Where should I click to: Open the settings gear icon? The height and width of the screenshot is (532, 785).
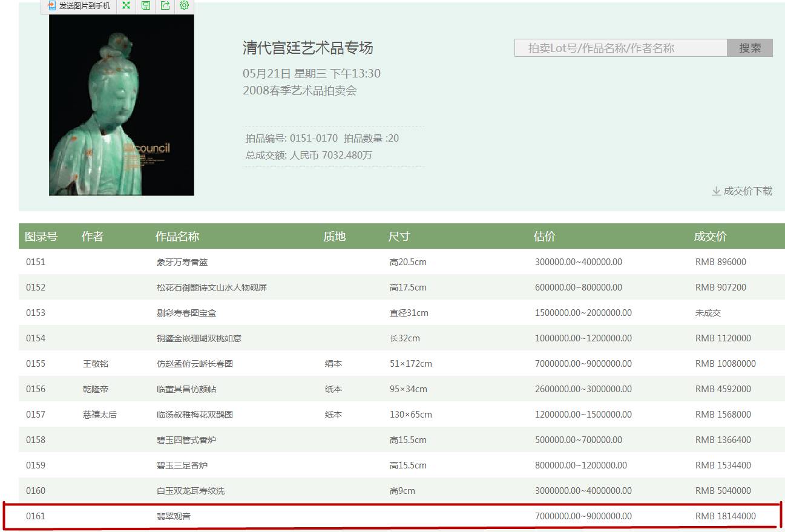pyautogui.click(x=184, y=7)
